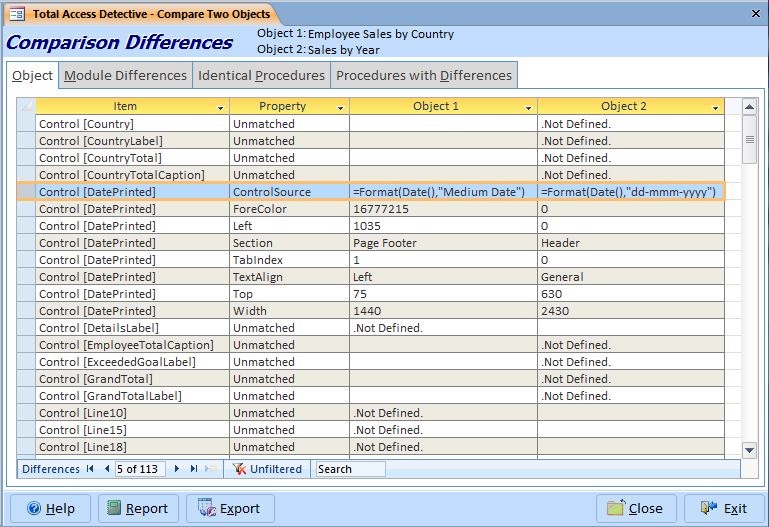The image size is (769, 527).
Task: Click the 'General' value cell
Action: (x=631, y=277)
